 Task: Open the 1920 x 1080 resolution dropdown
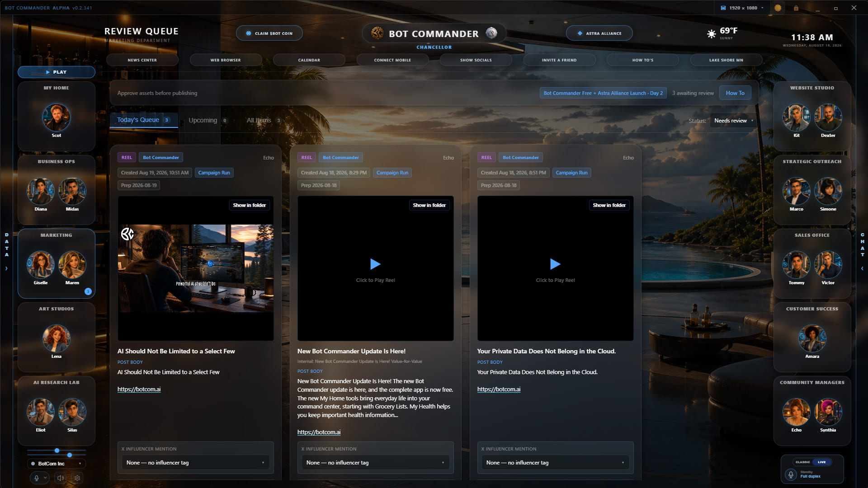tap(742, 8)
